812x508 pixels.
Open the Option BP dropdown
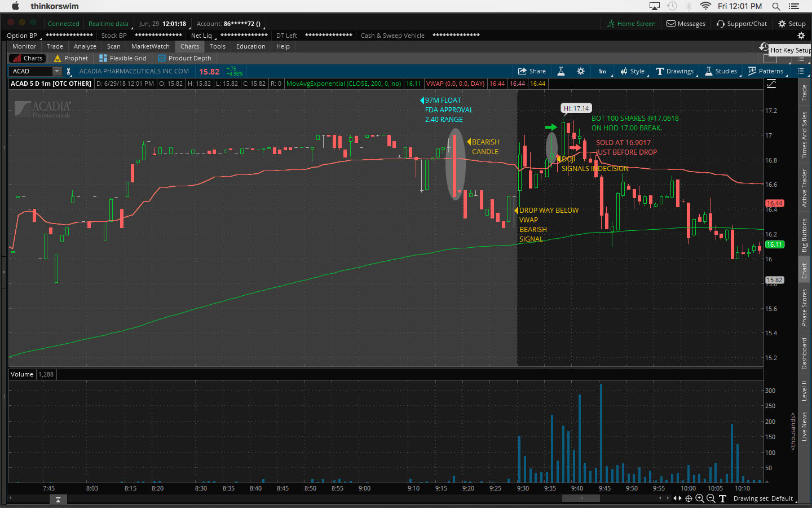[23, 36]
